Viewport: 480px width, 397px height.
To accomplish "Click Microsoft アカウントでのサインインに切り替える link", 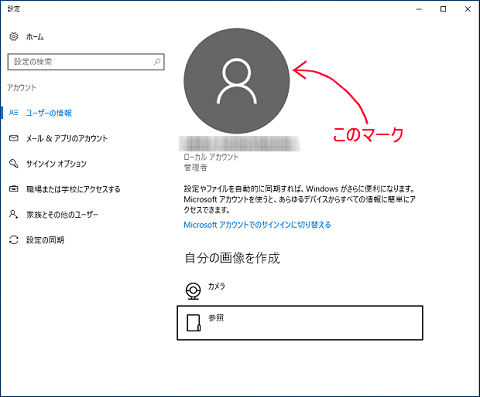I will tap(257, 225).
